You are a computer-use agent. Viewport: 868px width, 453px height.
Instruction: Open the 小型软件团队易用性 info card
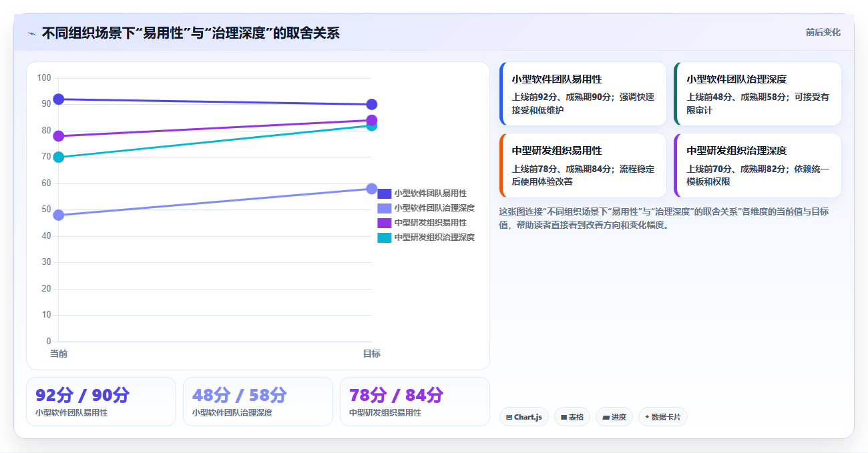point(583,94)
